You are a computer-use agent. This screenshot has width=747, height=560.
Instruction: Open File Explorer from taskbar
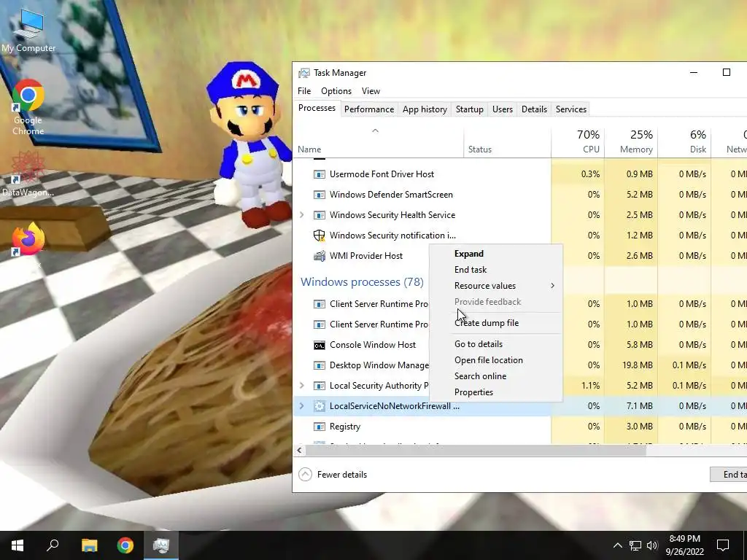[89, 545]
